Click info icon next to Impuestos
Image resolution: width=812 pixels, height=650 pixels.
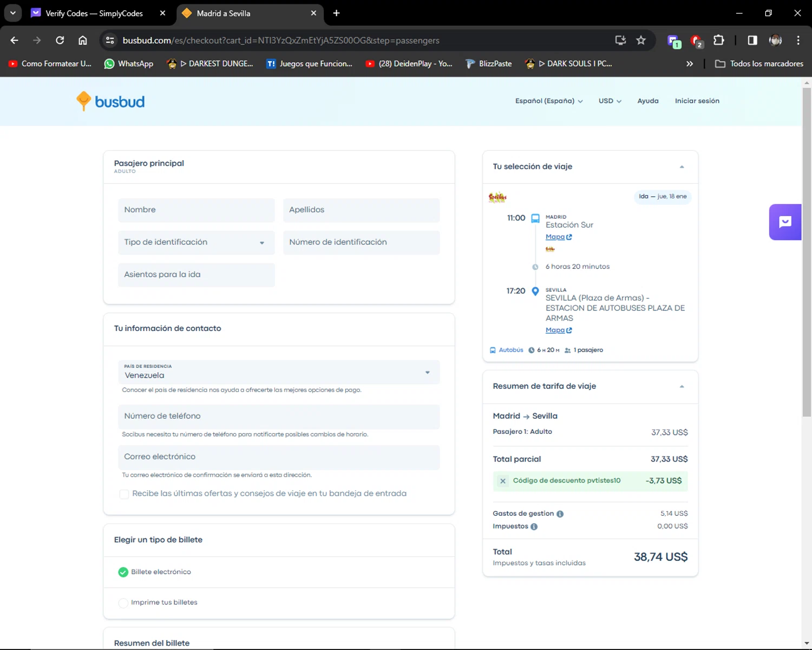[534, 526]
